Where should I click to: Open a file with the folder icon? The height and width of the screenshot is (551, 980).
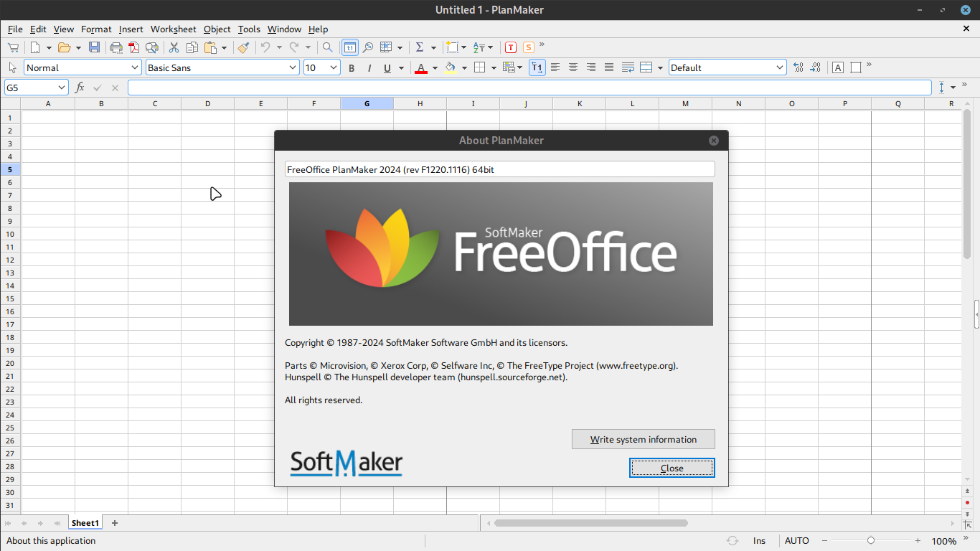[64, 47]
